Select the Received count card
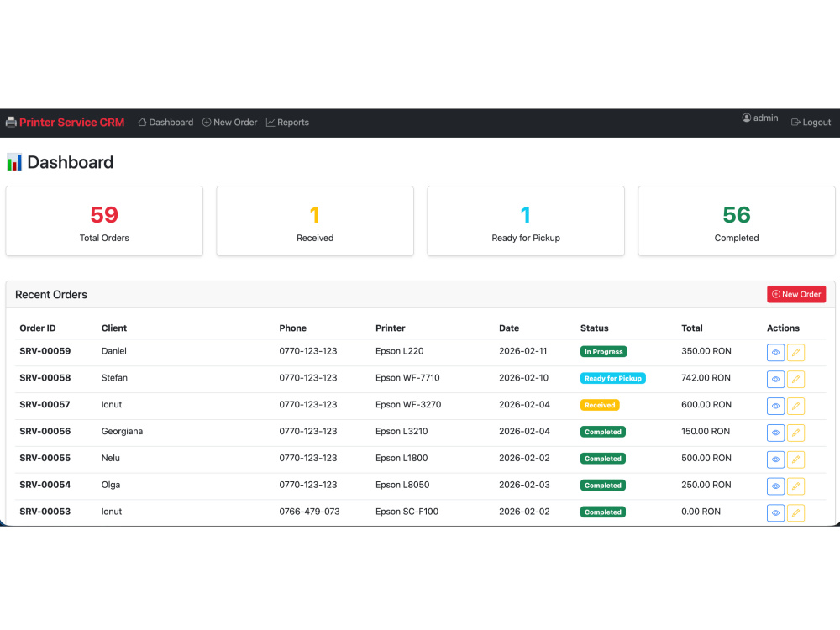The image size is (840, 630). [315, 221]
